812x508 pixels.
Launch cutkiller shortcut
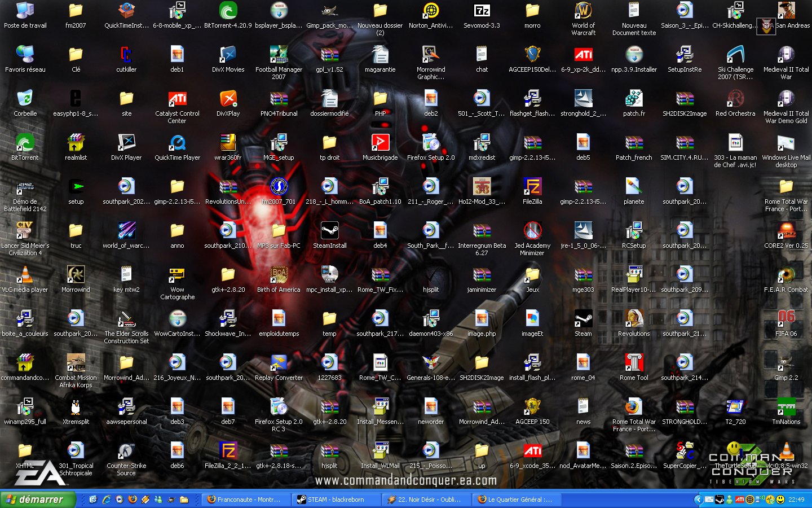(127, 59)
